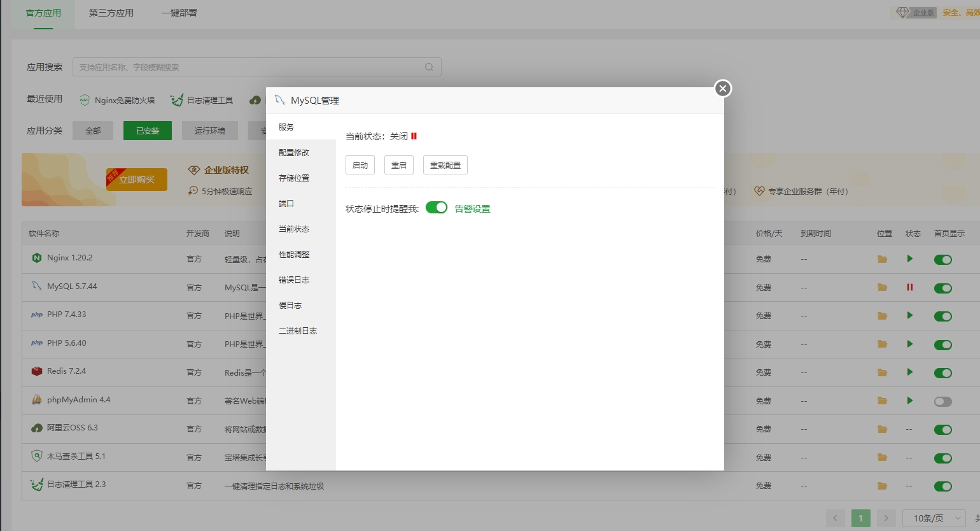Screen dimensions: 980x531
Task: Open 告警设置 link
Action: point(472,209)
